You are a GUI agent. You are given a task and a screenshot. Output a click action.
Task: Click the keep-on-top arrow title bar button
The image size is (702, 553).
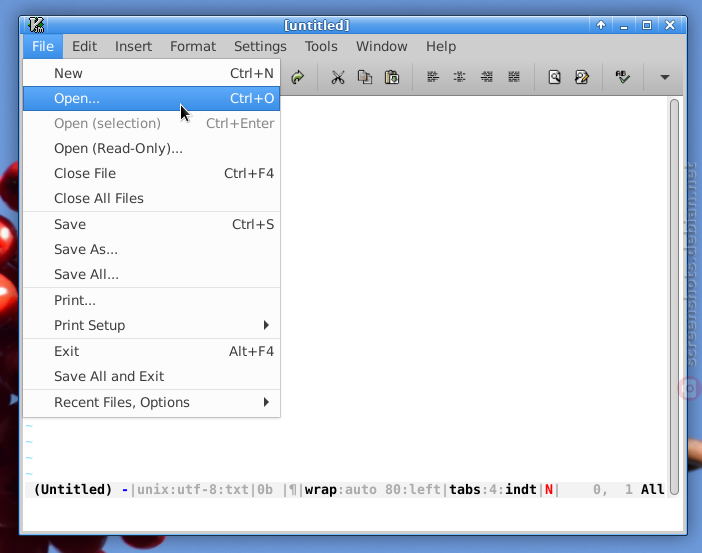point(601,25)
